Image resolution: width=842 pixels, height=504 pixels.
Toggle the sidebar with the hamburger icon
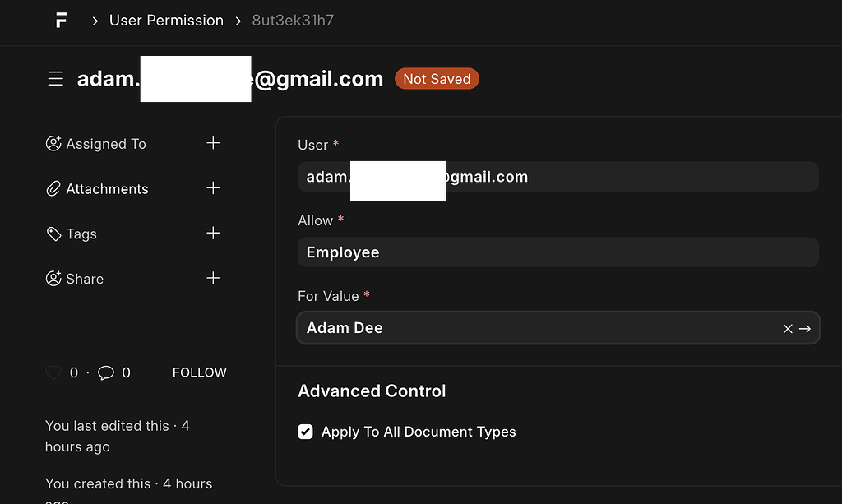55,78
